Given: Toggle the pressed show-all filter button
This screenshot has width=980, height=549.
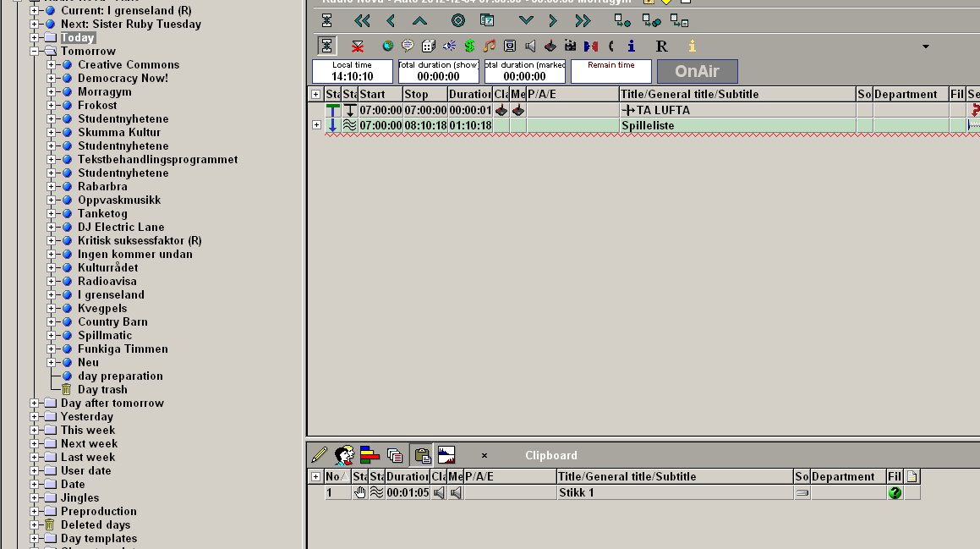Looking at the screenshot, I should point(327,46).
